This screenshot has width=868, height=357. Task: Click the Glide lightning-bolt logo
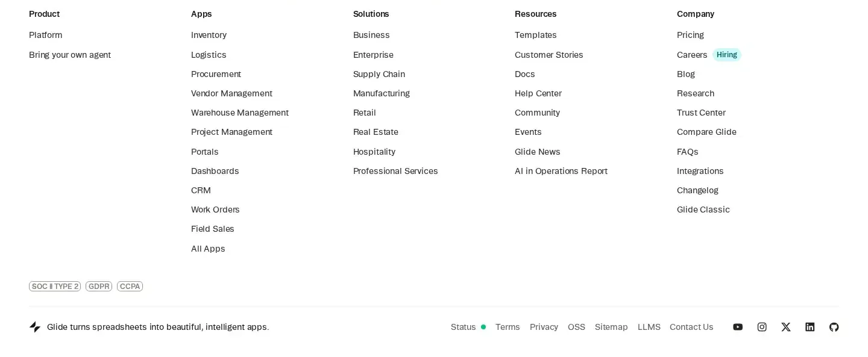(x=35, y=327)
